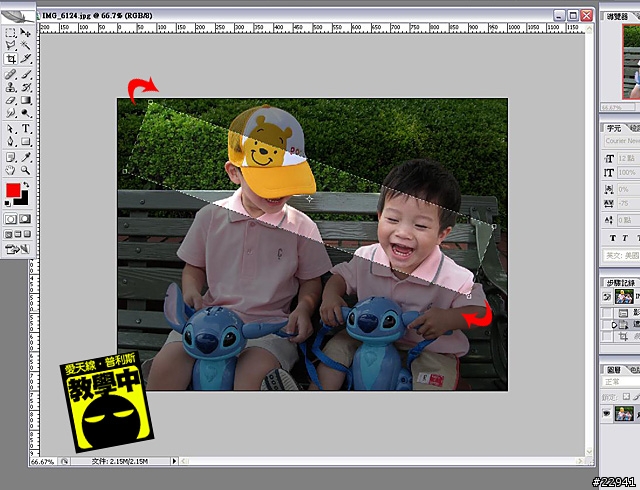This screenshot has height=490, width=640.
Task: Select the Dodge tool
Action: click(25, 113)
